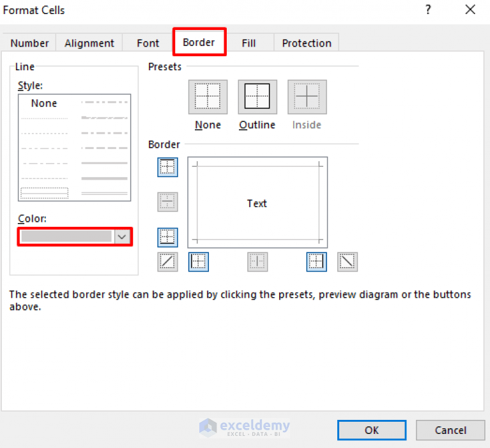
Task: Switch to the Alignment tab
Action: click(x=89, y=43)
